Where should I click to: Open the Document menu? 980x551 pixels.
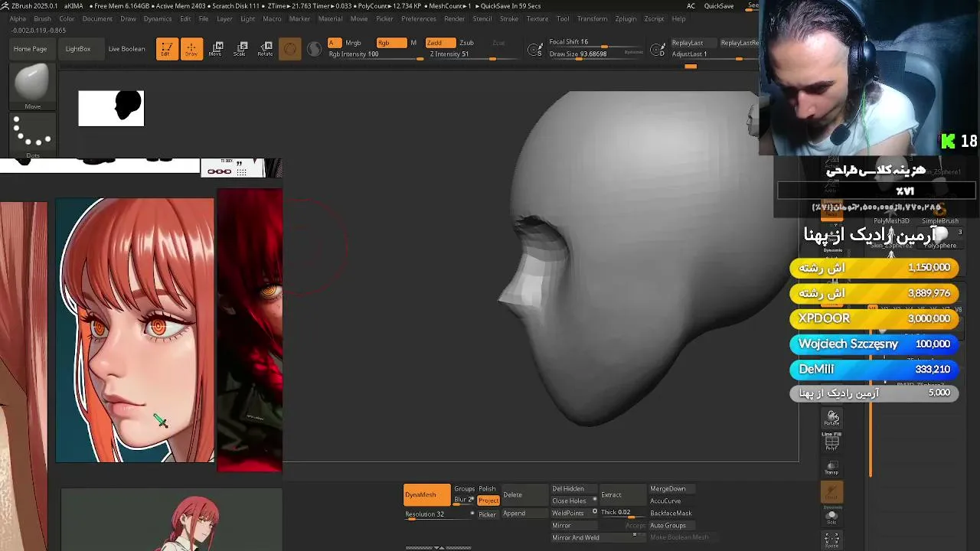tap(97, 18)
